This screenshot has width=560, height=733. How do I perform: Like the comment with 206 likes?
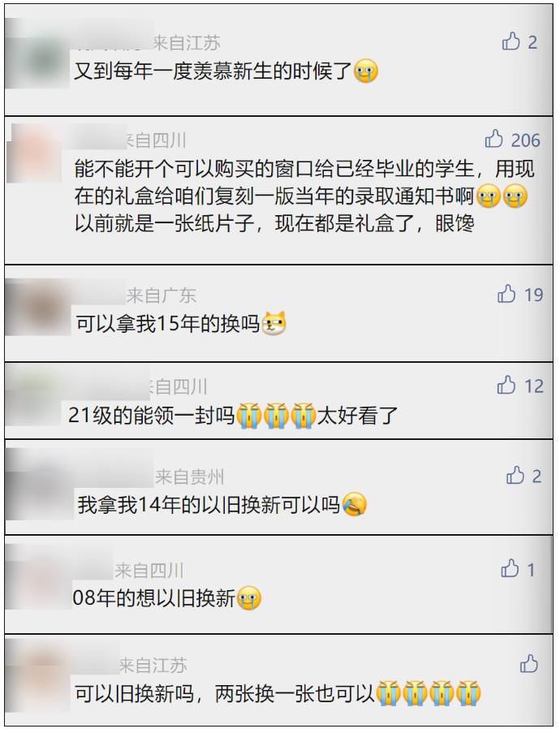point(493,139)
